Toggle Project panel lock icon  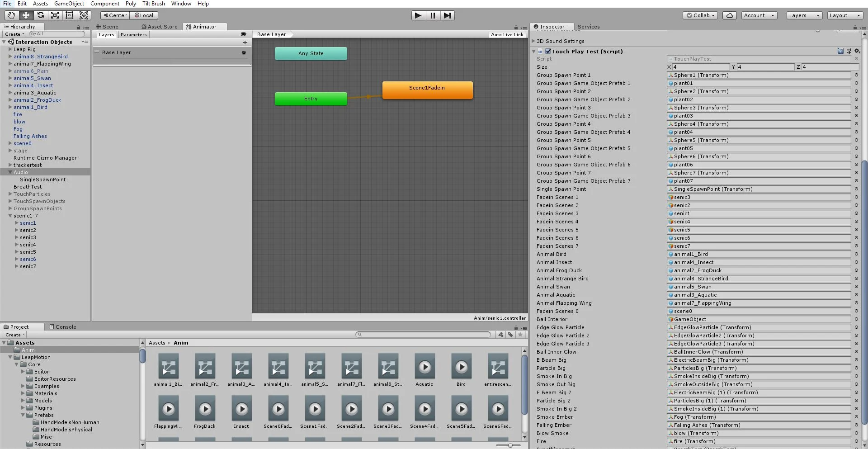pos(516,327)
